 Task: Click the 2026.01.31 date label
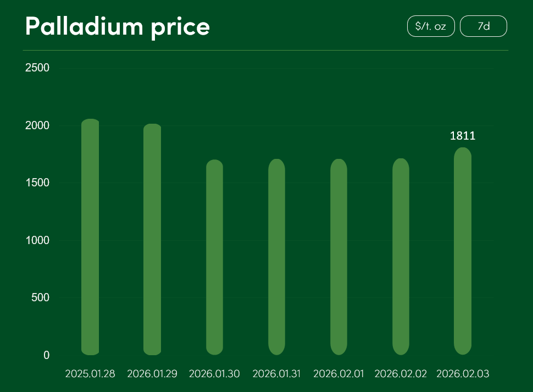coord(276,374)
